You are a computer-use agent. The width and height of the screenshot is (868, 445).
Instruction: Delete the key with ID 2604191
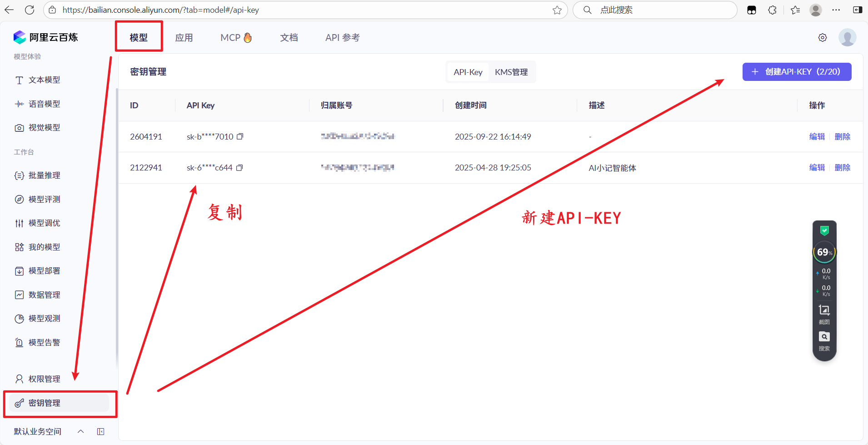pos(843,136)
